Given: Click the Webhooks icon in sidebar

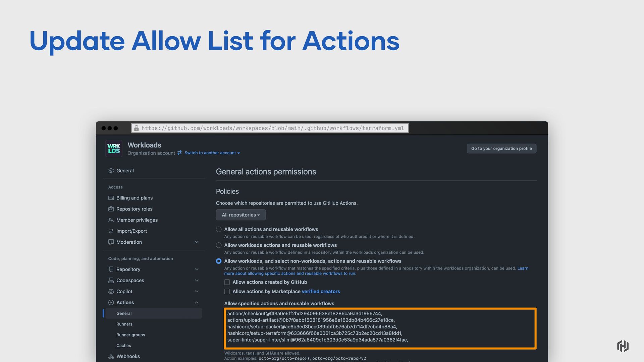Looking at the screenshot, I should [111, 356].
